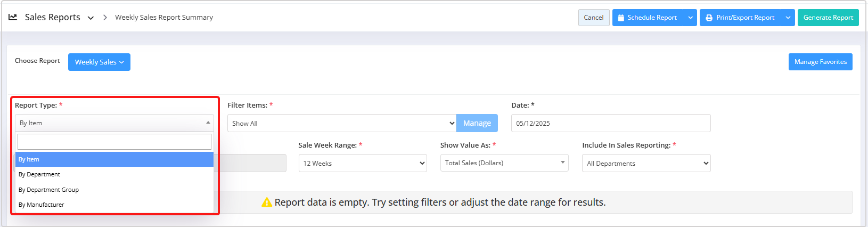Click the Report Type search box
868x227 pixels.
coord(114,142)
